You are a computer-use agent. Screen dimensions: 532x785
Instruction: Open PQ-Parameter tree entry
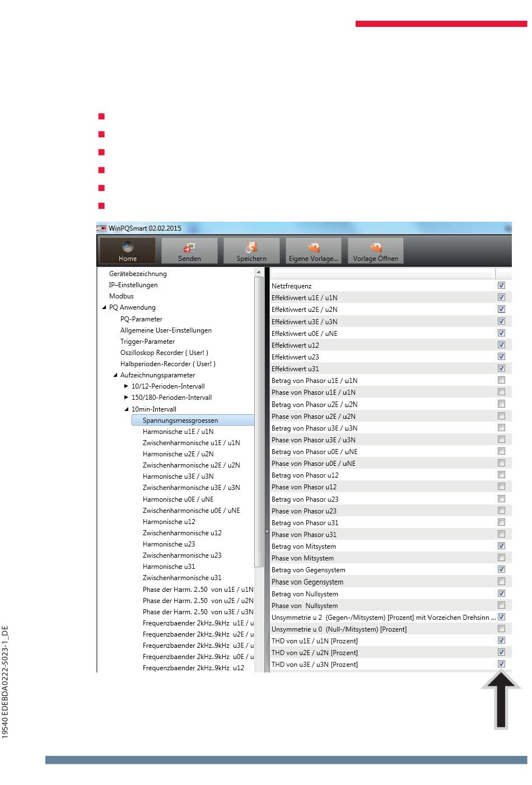coord(141,319)
